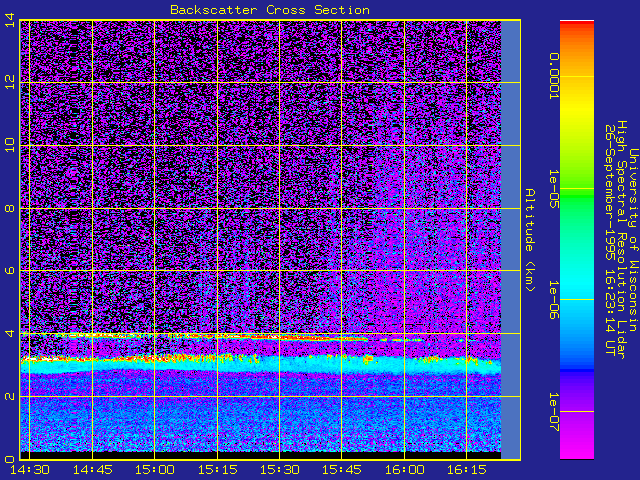Screen dimensions: 640x480
Task: Click the '26-September-1995 16:23:14 UT' timestamp
Action: 610,240
